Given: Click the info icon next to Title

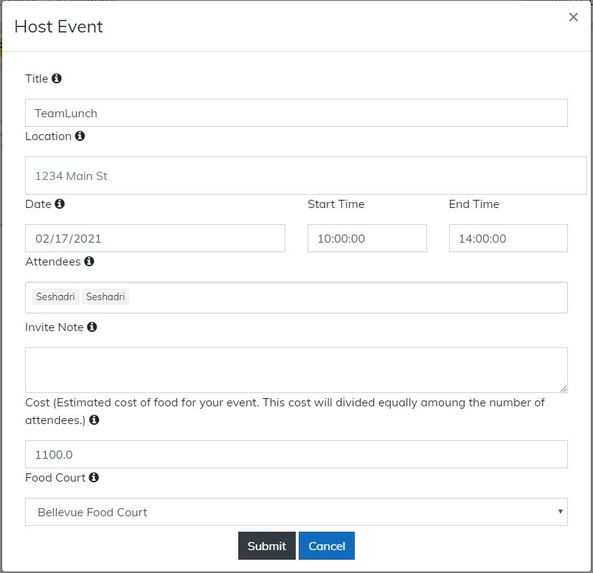Looking at the screenshot, I should [x=57, y=78].
